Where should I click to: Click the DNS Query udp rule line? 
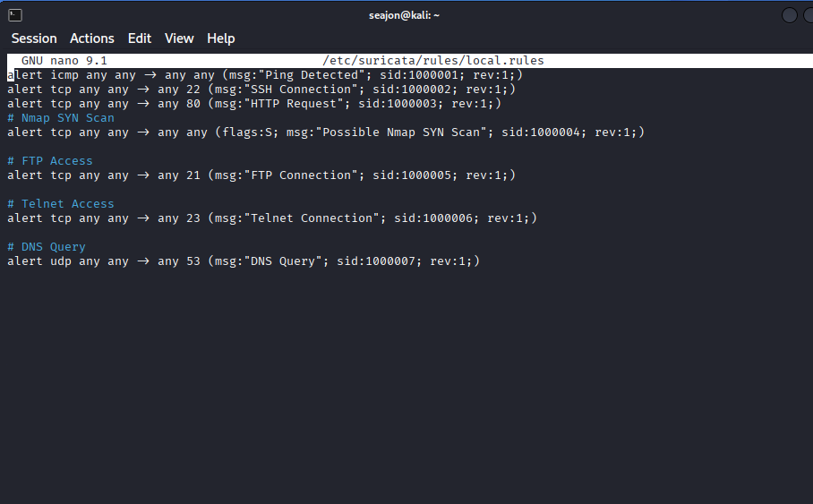244,261
